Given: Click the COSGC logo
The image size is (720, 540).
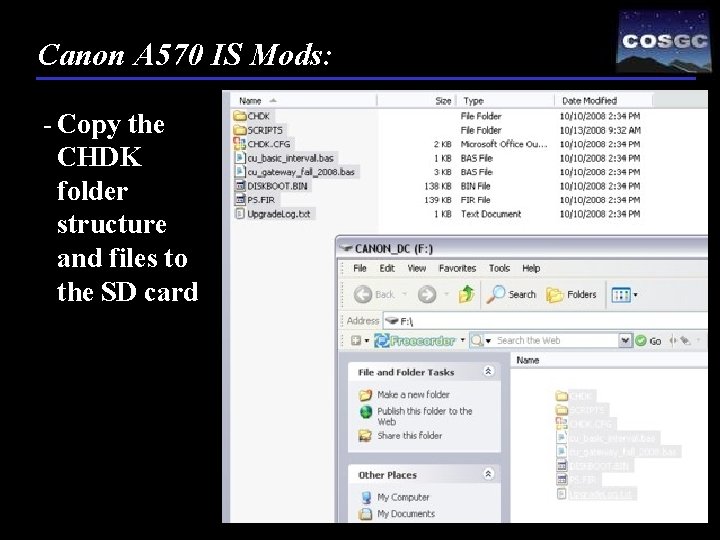Looking at the screenshot, I should [x=664, y=42].
